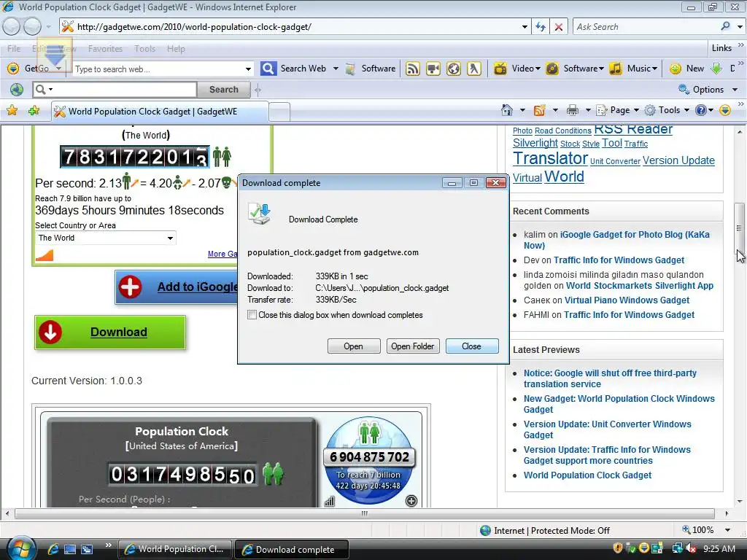Click the Refresh page icon

(x=541, y=27)
